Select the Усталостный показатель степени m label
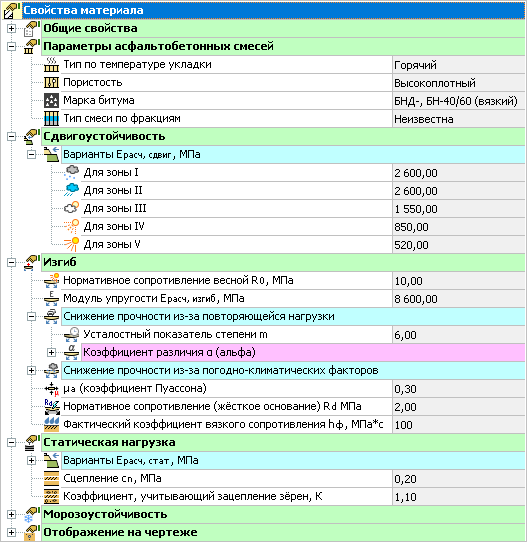This screenshot has width=527, height=542. coord(176,334)
